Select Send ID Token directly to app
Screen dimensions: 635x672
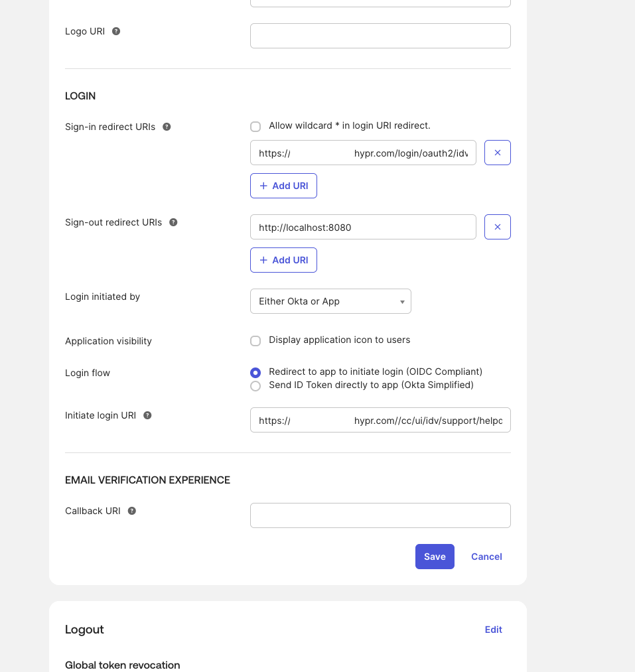(255, 386)
